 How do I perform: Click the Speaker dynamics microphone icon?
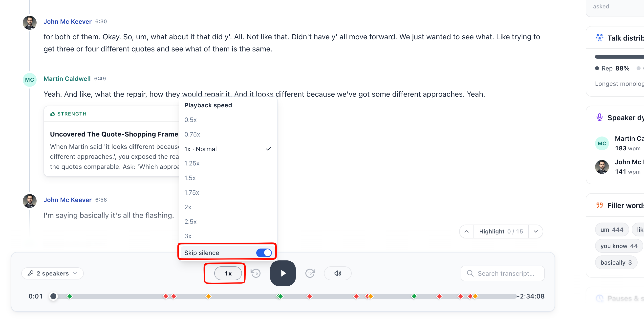pos(599,117)
